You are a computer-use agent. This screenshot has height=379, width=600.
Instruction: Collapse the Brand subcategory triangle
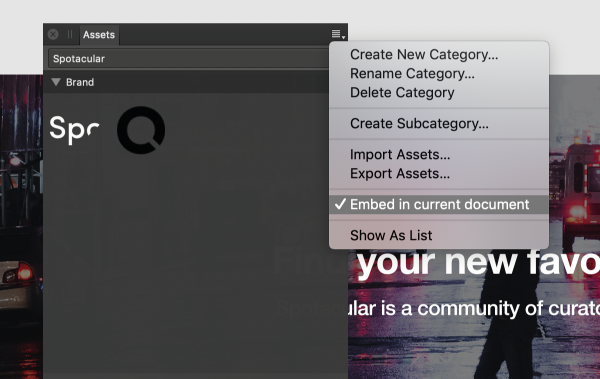click(x=56, y=82)
